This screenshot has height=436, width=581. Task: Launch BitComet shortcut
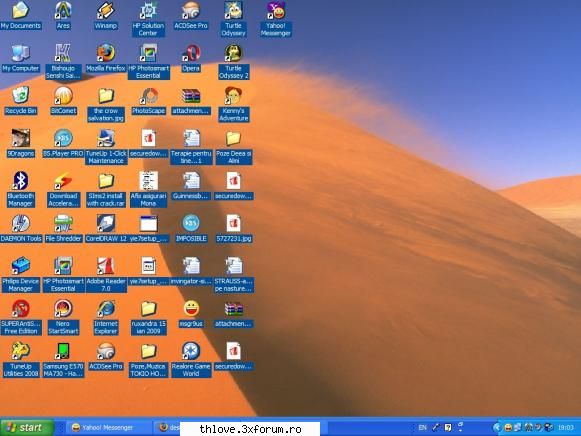(63, 101)
